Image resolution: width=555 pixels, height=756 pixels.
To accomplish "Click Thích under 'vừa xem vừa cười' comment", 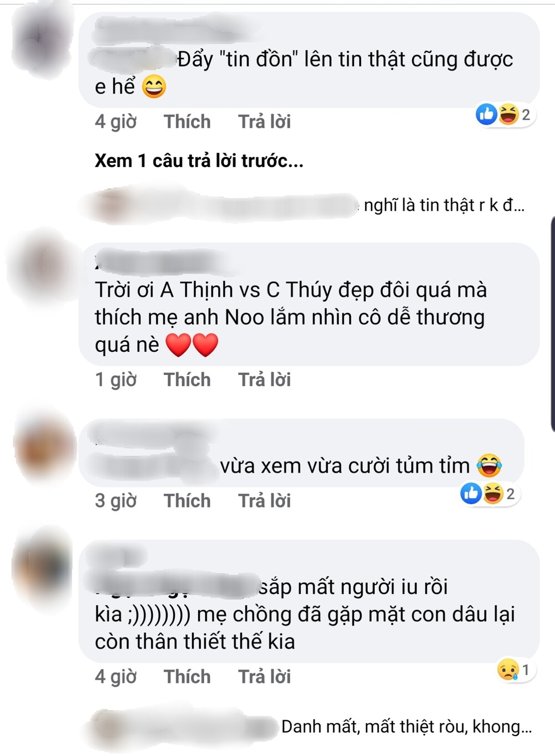I will [x=187, y=500].
